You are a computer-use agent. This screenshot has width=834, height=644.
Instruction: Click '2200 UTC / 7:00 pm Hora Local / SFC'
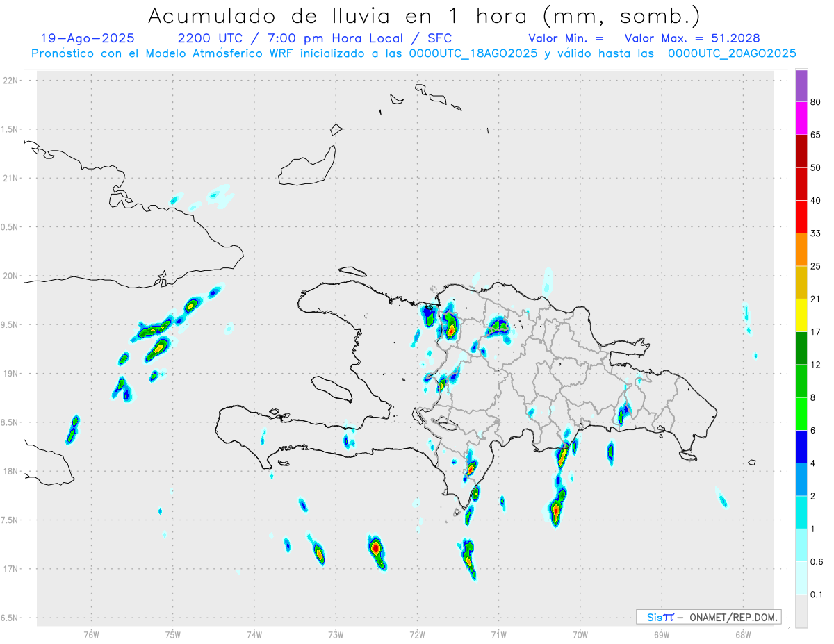pos(314,38)
